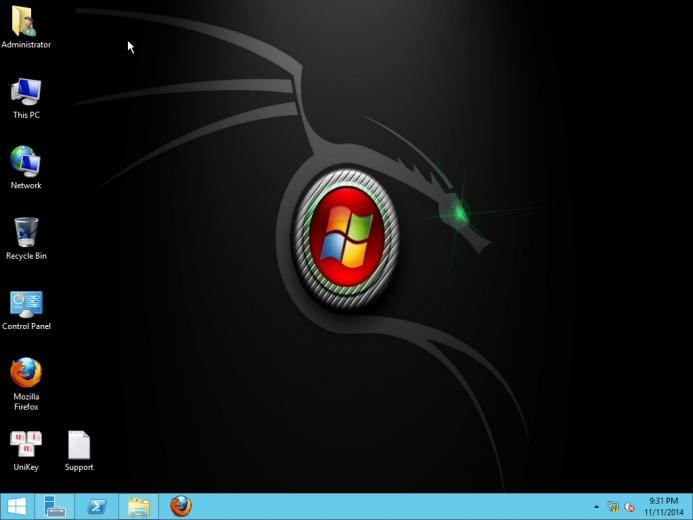
Task: Launch Windows PowerShell from the taskbar
Action: (96, 506)
